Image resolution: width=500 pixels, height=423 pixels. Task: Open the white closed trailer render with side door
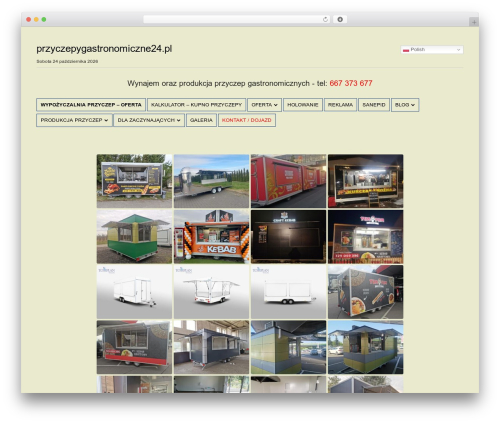click(x=134, y=292)
